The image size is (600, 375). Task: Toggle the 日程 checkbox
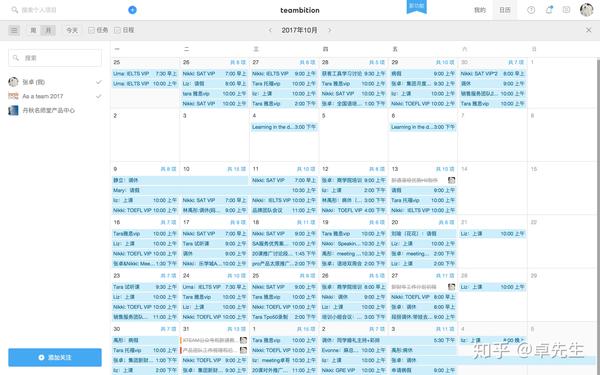pyautogui.click(x=117, y=30)
